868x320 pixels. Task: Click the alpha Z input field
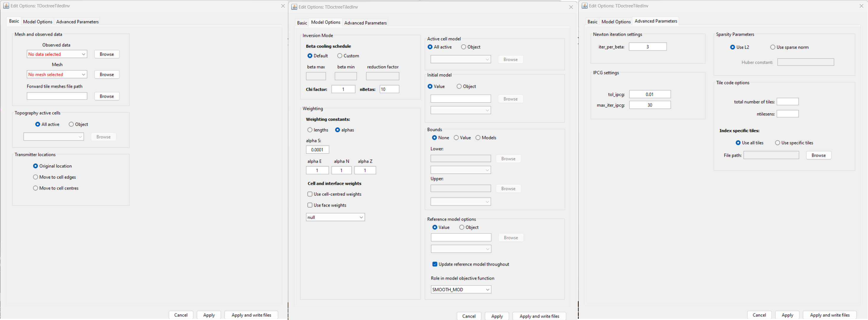[x=365, y=170]
